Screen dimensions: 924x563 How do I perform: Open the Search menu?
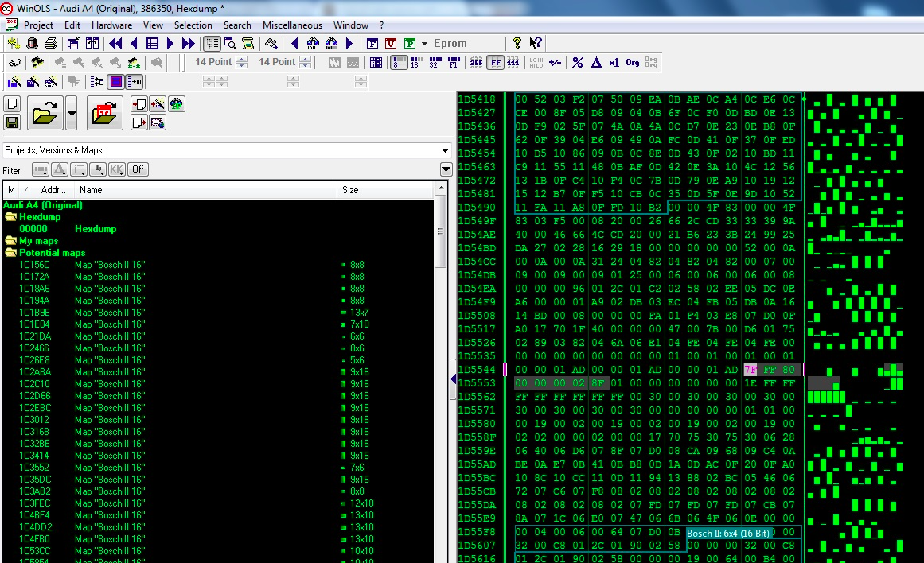pos(237,25)
